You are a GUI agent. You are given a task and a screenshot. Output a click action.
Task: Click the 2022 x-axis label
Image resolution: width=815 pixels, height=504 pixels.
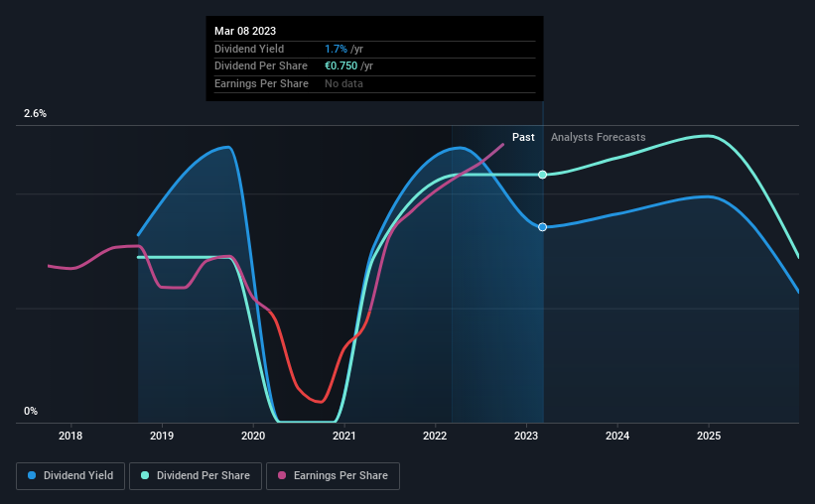435,436
